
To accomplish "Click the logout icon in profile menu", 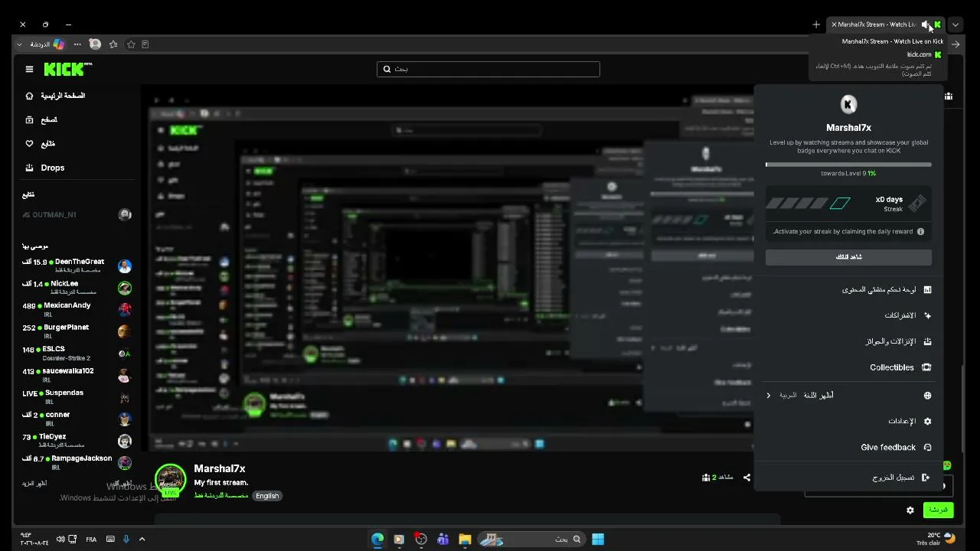I will (x=926, y=477).
